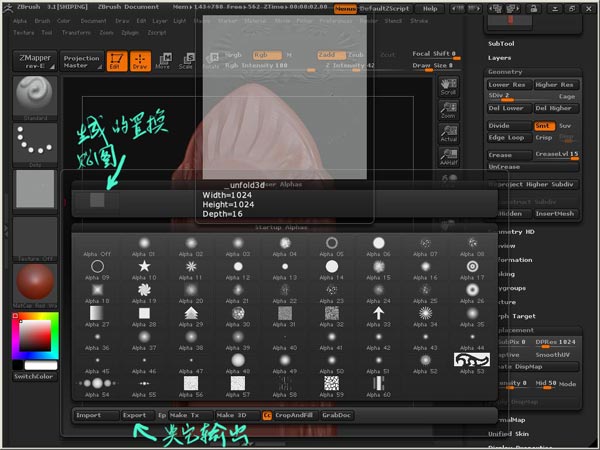Screen dimensions: 600x450
Task: Click the Zoom magnifier icon
Action: coord(448,110)
